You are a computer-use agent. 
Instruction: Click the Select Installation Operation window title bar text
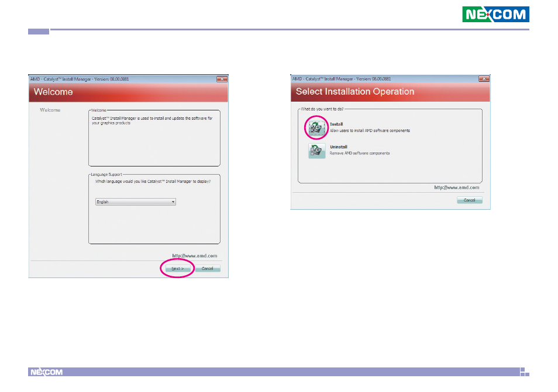[342, 78]
